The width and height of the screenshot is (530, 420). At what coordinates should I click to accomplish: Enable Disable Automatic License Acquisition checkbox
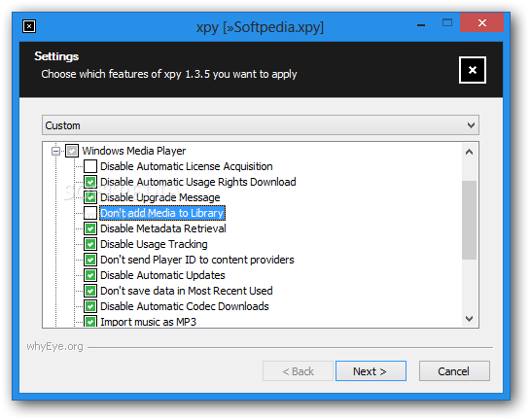(x=90, y=166)
